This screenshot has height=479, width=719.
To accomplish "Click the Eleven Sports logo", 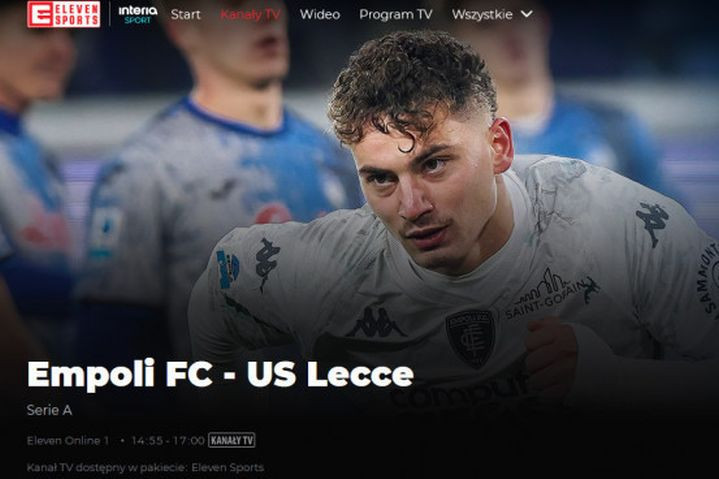I will pos(64,14).
